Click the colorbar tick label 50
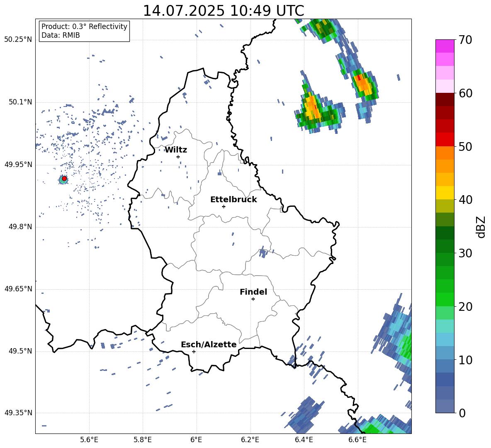Screen dimensions: 491x448 (465, 147)
